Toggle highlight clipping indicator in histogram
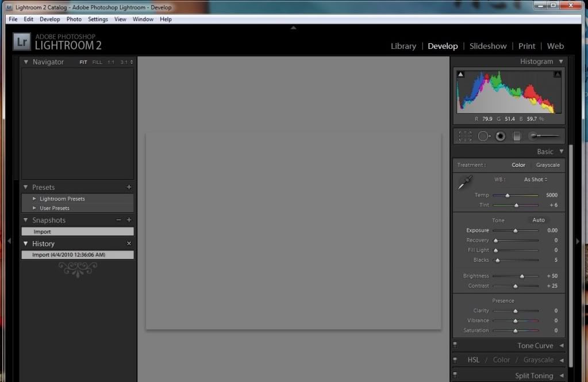Screen dimensions: 588x382 pos(558,74)
